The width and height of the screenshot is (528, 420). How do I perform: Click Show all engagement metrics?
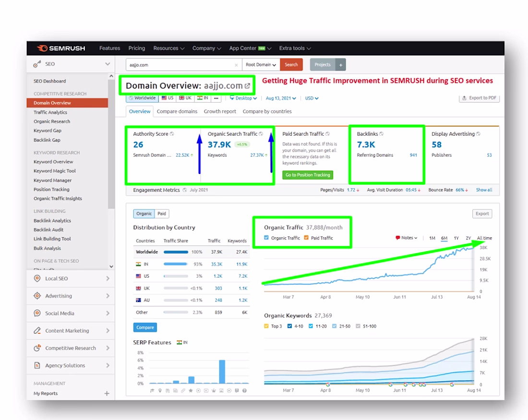point(484,190)
